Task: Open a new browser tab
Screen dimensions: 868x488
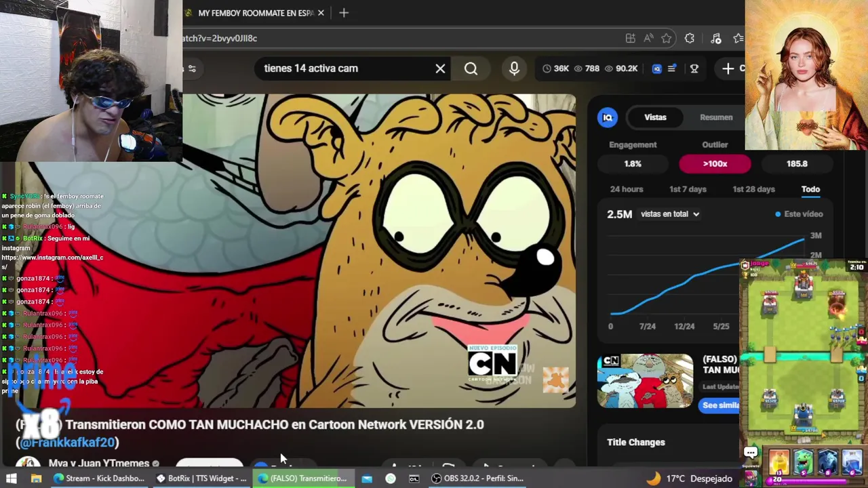Action: click(x=344, y=13)
